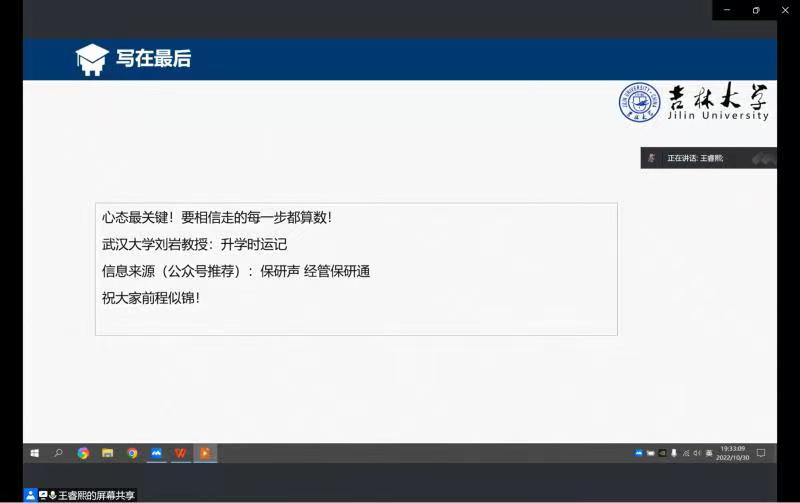This screenshot has width=800, height=503.
Task: Open File Explorer from the taskbar
Action: [x=107, y=453]
